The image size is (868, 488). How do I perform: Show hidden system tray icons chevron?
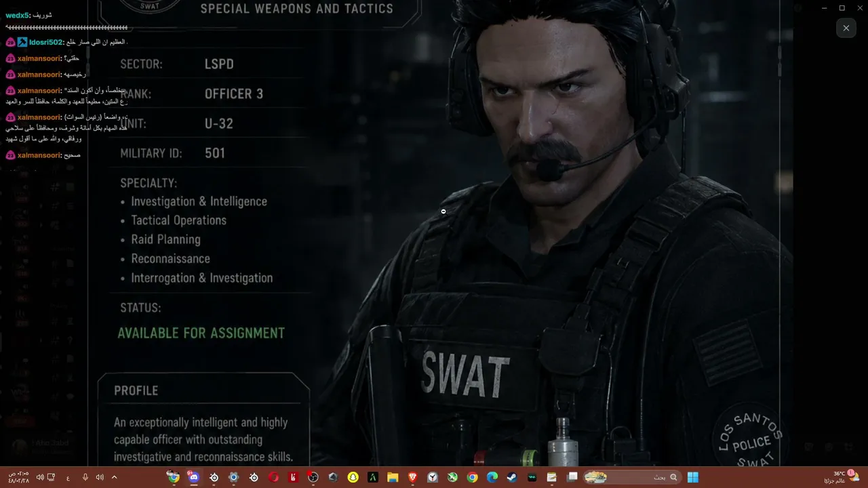coord(114,477)
